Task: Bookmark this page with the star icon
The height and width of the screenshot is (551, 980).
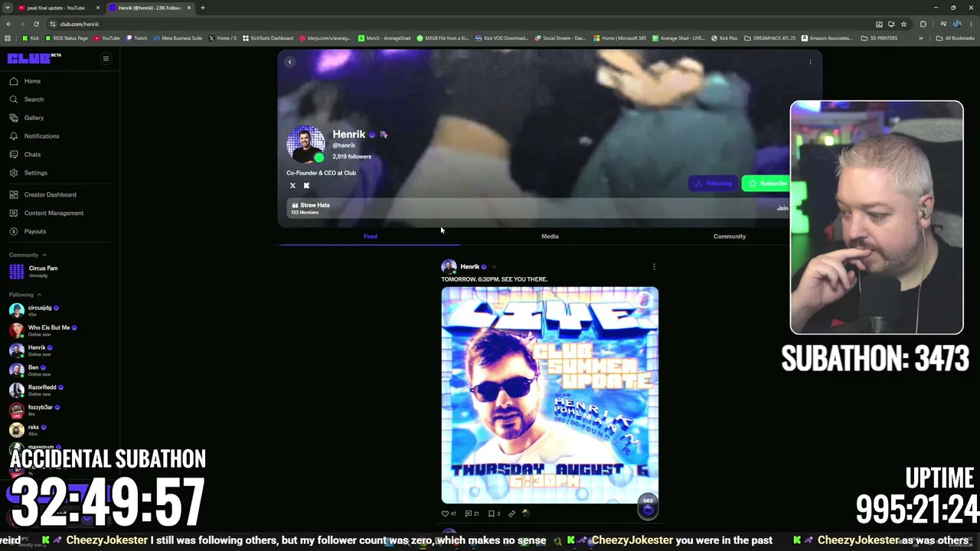Action: (x=903, y=24)
